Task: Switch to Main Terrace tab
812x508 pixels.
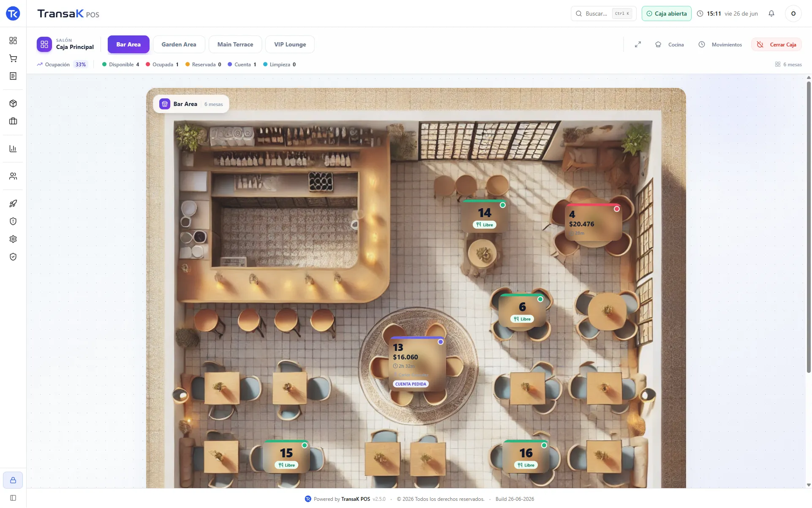Action: [x=235, y=44]
